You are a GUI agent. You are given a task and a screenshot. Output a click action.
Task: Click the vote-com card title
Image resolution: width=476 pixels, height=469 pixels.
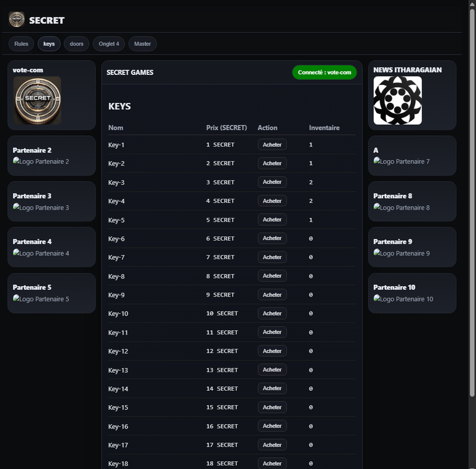28,70
